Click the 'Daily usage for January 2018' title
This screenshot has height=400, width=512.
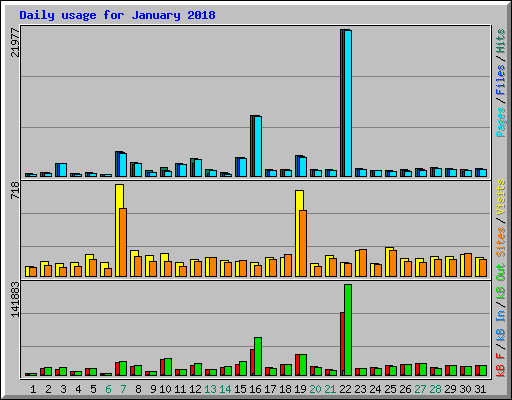[117, 16]
